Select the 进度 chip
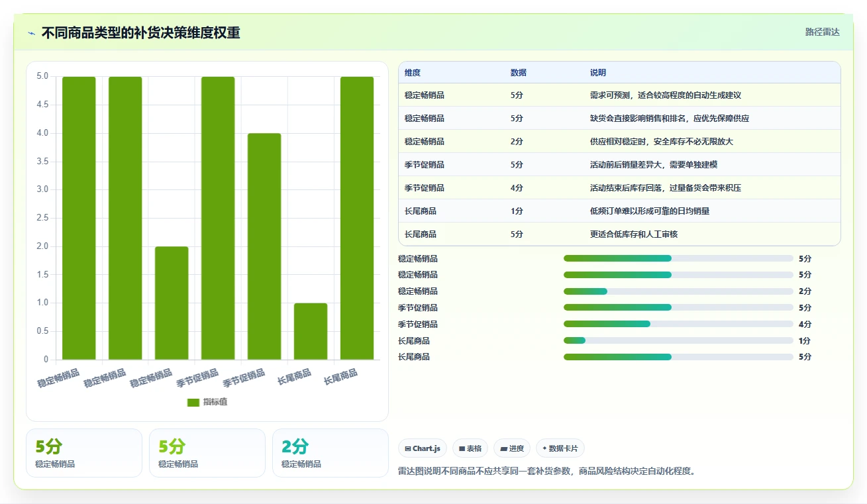 pos(512,448)
